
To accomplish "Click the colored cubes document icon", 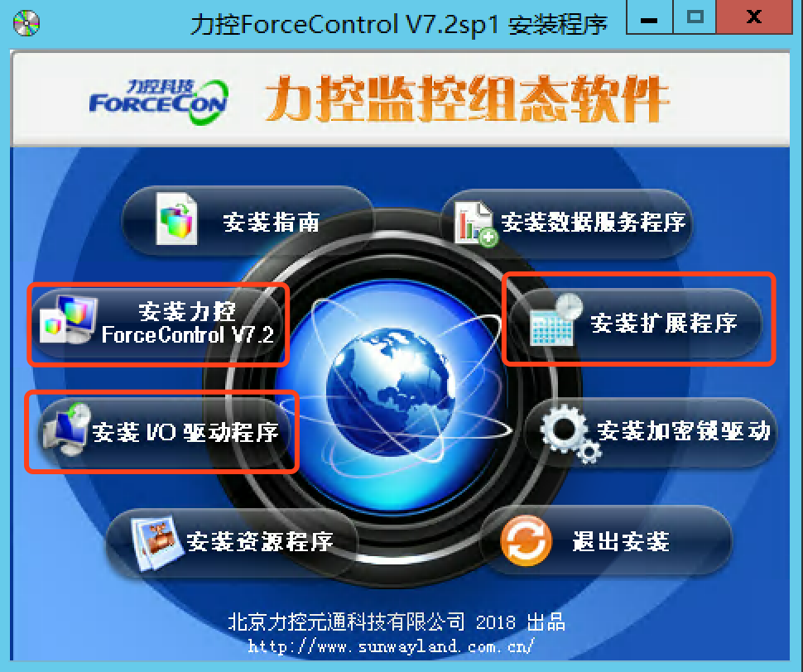I will tap(176, 218).
